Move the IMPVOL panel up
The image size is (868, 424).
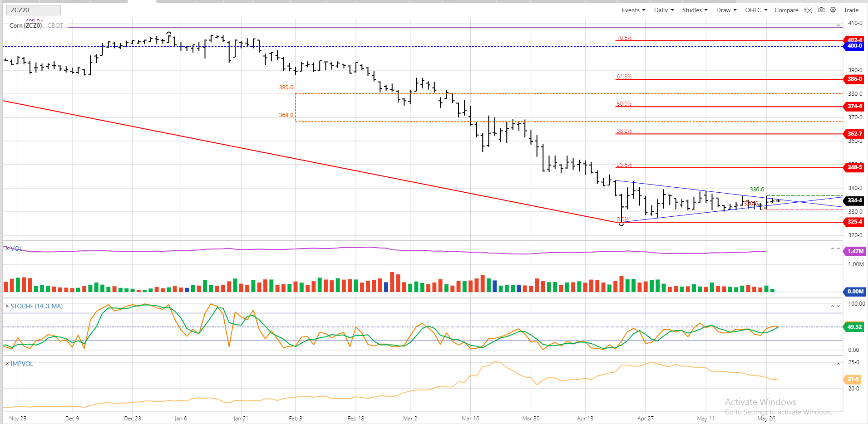point(838,364)
